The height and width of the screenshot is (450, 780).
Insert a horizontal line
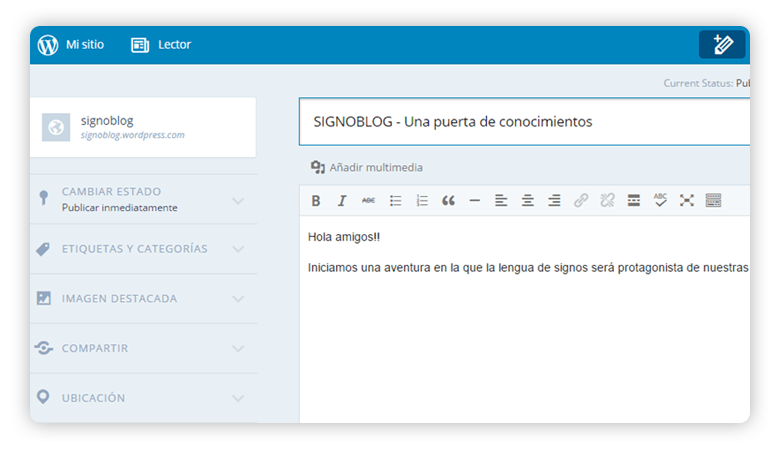[x=475, y=200]
